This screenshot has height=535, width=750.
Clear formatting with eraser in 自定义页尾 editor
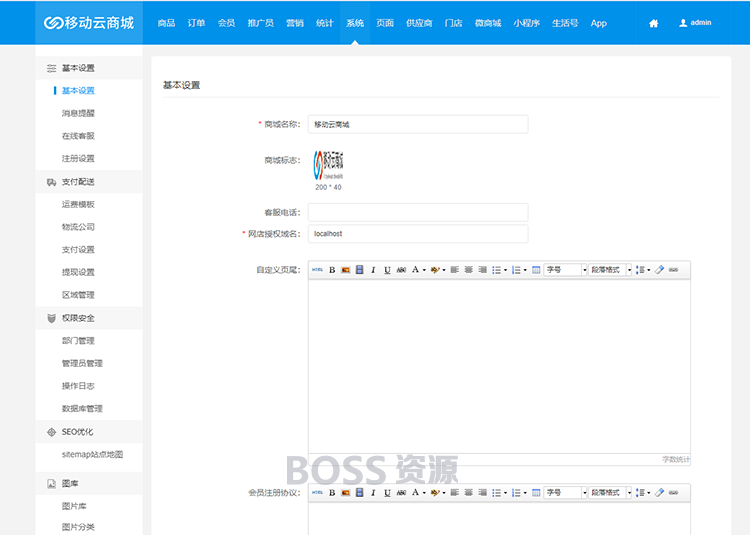tap(660, 270)
